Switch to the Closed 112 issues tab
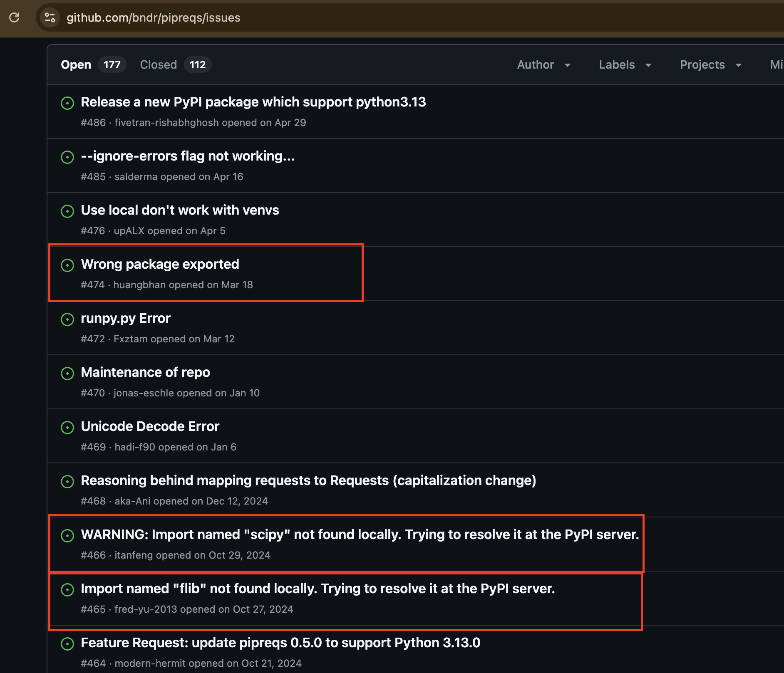This screenshot has height=673, width=784. coord(176,64)
